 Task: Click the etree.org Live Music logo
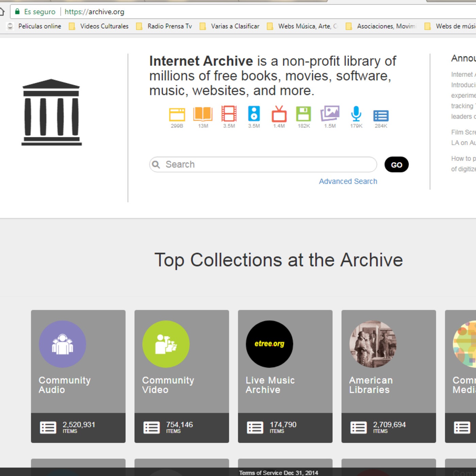click(269, 344)
